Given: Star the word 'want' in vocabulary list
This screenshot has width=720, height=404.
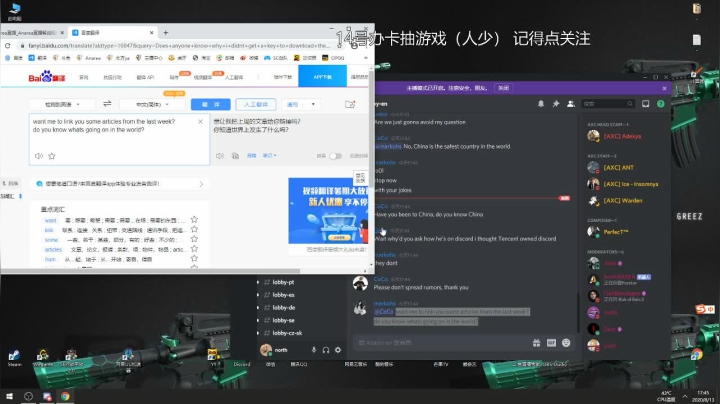Looking at the screenshot, I should tap(194, 219).
